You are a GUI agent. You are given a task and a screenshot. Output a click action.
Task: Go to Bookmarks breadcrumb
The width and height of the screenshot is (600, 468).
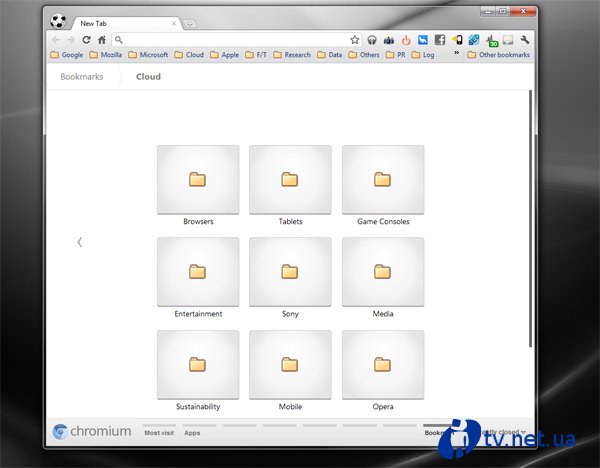pos(82,77)
